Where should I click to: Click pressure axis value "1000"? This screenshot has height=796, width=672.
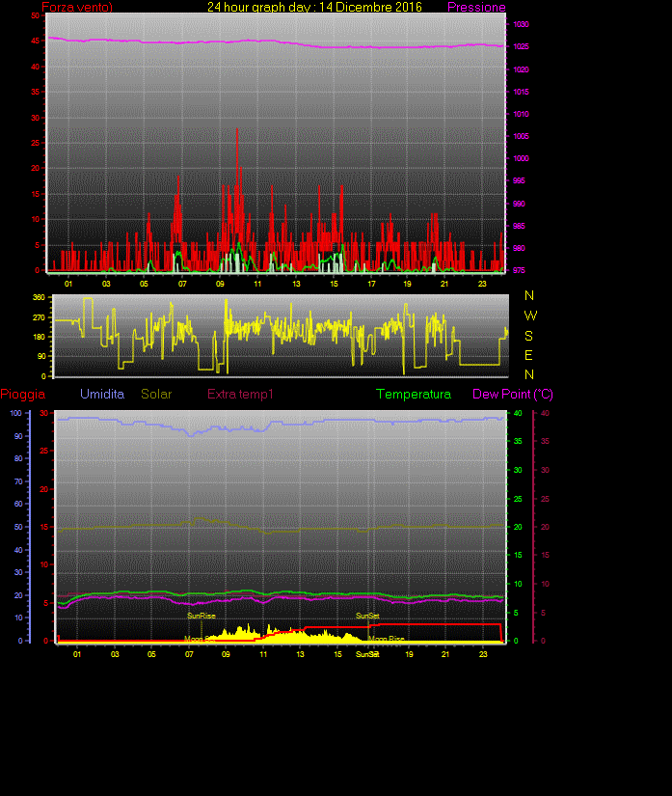pos(521,158)
